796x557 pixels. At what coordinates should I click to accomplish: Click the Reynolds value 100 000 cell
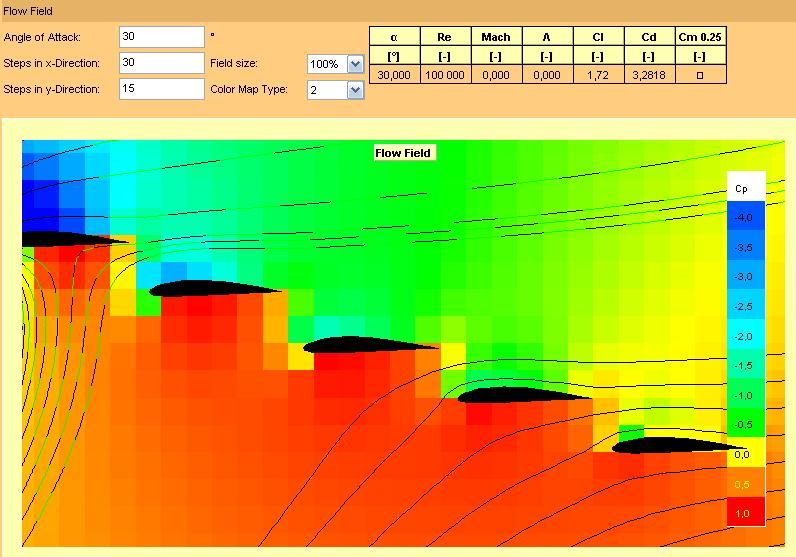[444, 75]
